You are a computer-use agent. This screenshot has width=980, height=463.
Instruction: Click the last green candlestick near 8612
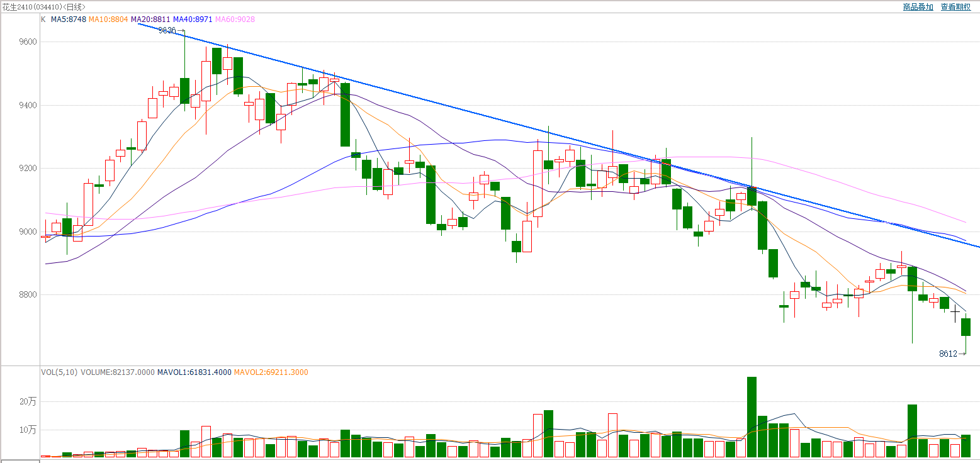point(966,327)
